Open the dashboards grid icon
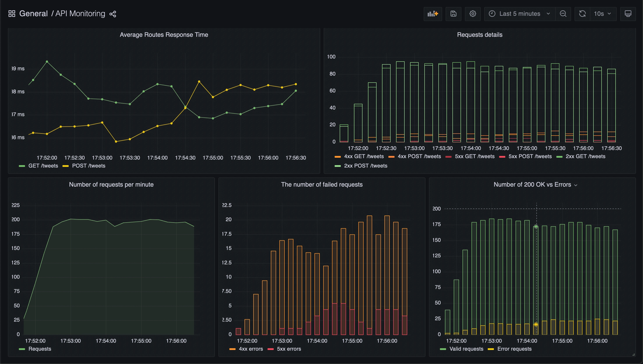Image resolution: width=643 pixels, height=364 pixels. [12, 14]
